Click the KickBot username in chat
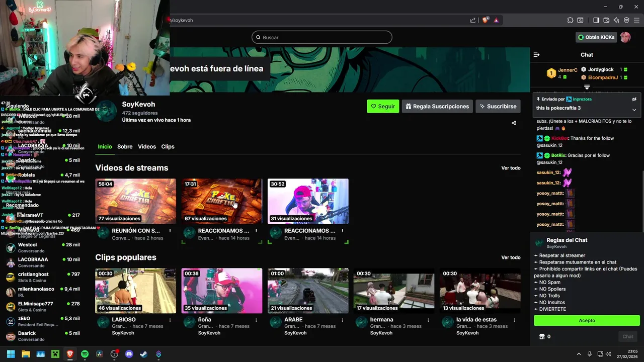The width and height of the screenshot is (644, 362). [559, 138]
